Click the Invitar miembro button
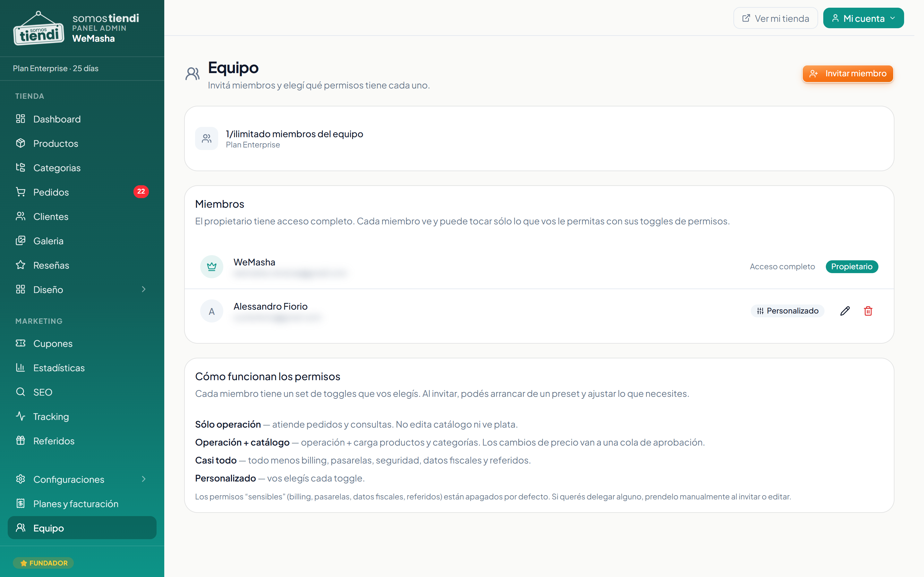Viewport: 924px width, 577px height. click(848, 74)
